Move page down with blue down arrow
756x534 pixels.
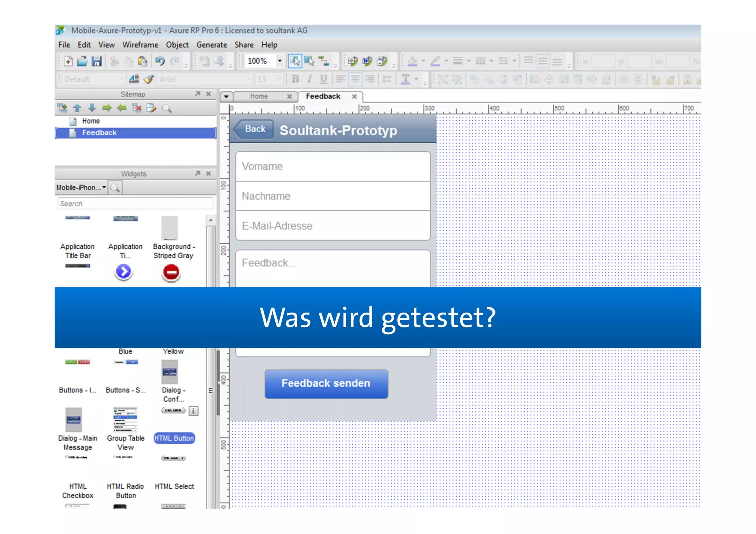[x=92, y=108]
